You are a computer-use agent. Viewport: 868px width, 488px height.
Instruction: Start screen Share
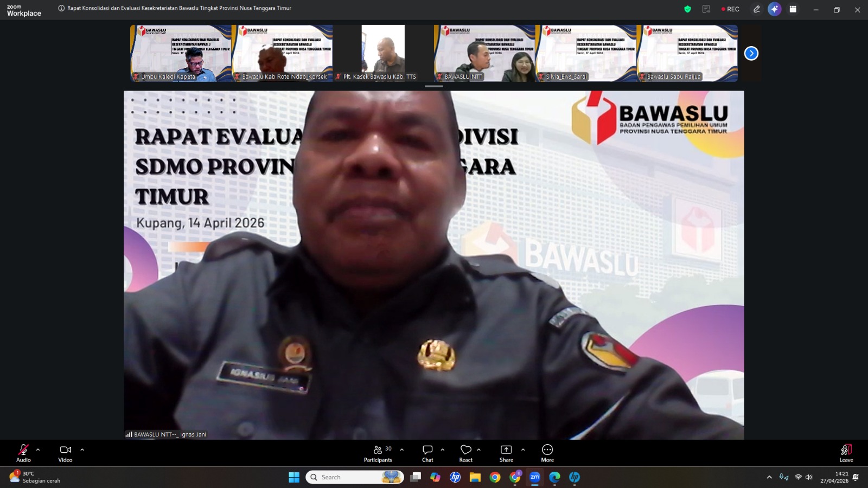(506, 453)
